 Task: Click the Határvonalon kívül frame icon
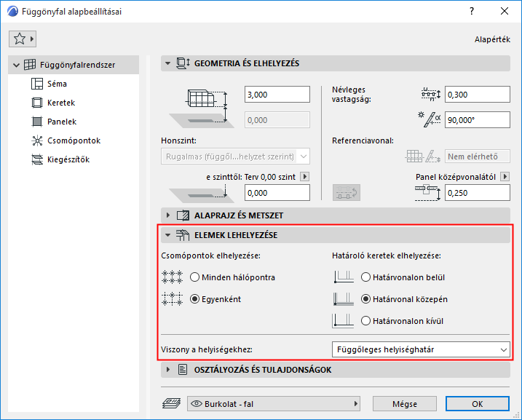coord(344,321)
